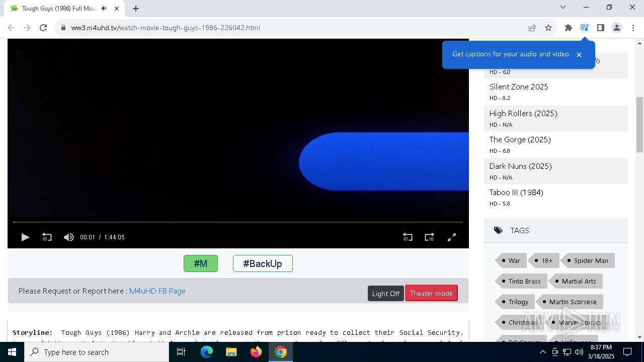Bookmark this page with star
Viewport: 644px width, 362px height.
click(x=548, y=28)
